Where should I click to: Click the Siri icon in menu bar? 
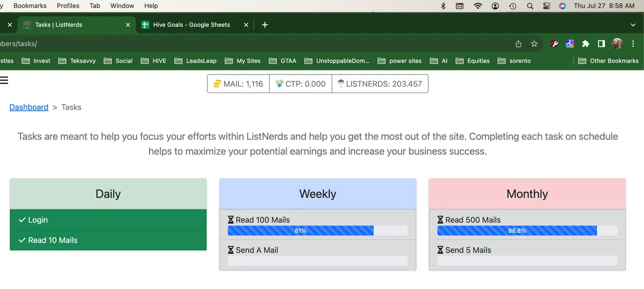[x=562, y=6]
